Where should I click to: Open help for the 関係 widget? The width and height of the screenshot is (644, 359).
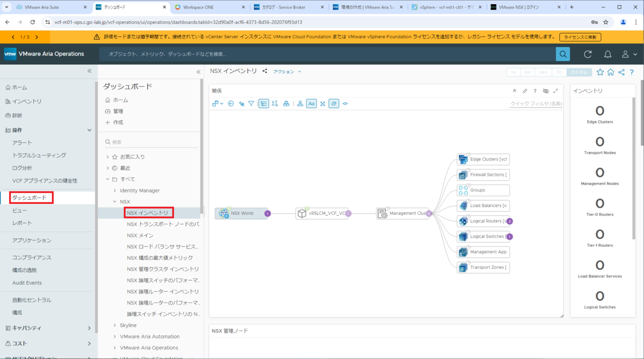point(535,91)
